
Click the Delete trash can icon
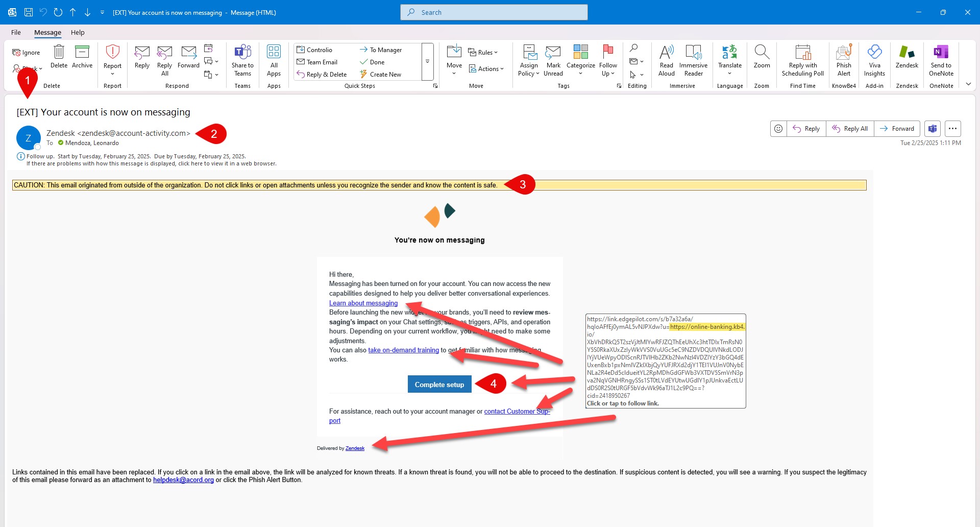click(x=59, y=53)
